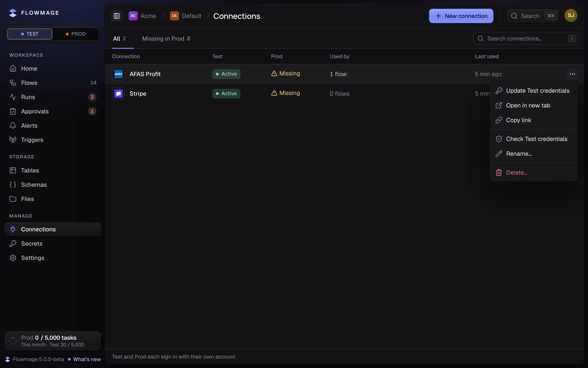
Task: Choose Delete… from the menu
Action: (x=534, y=172)
